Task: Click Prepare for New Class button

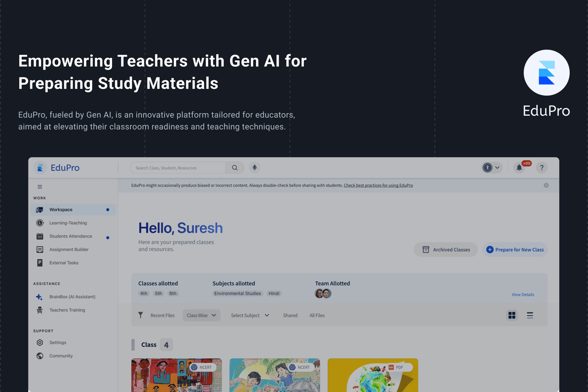Action: point(515,250)
